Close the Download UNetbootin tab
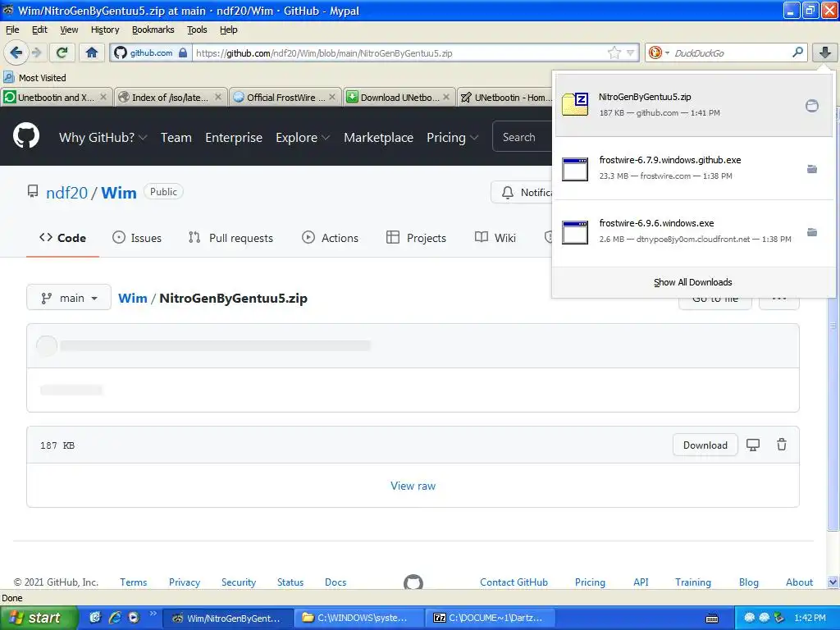 [x=446, y=97]
